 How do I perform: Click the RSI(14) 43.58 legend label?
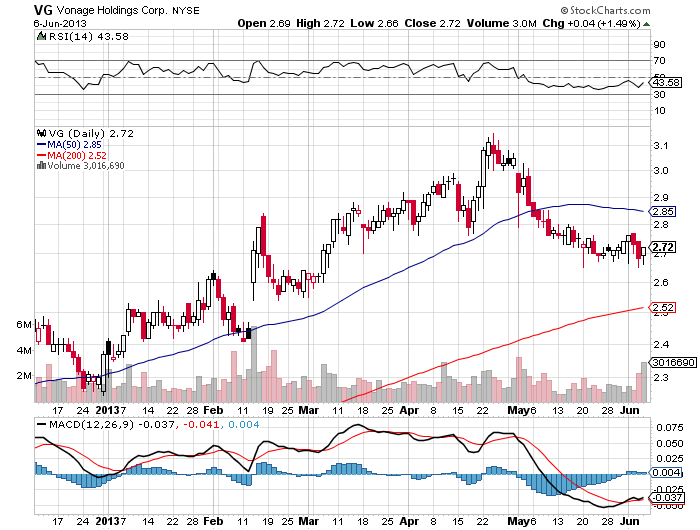pos(89,37)
